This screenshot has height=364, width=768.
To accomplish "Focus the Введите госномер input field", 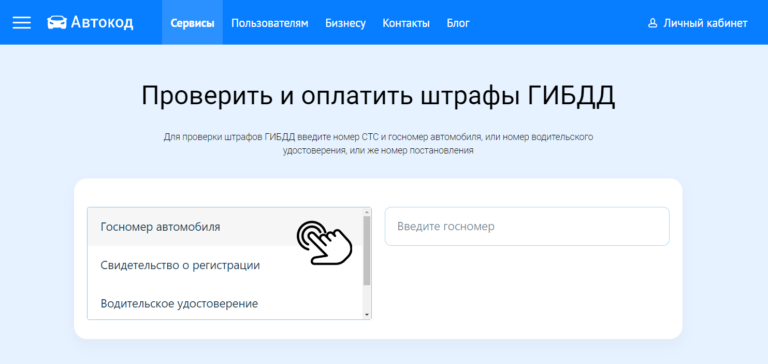I will coord(527,226).
